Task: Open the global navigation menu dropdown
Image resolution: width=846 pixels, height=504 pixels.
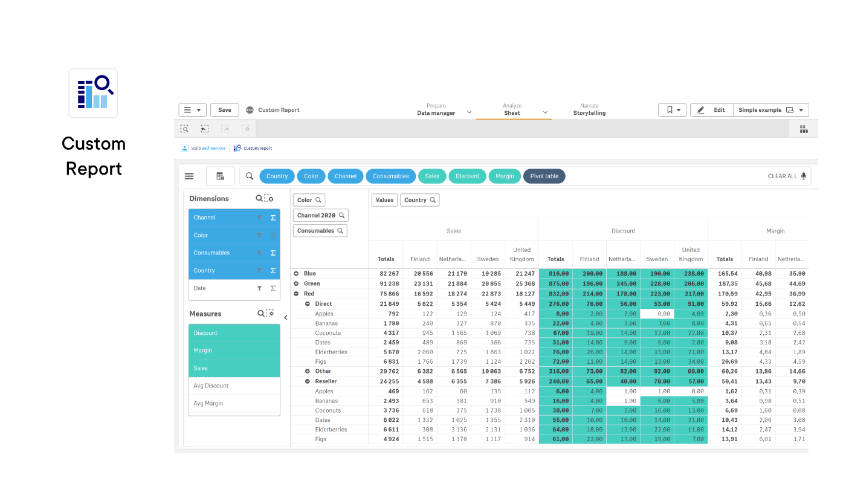Action: click(x=193, y=110)
